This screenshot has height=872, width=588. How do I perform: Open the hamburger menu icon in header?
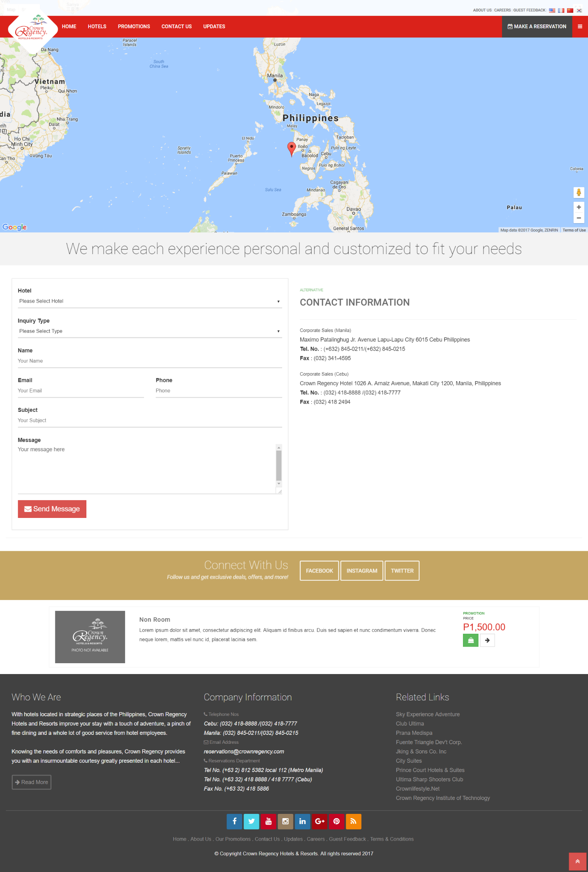point(580,27)
